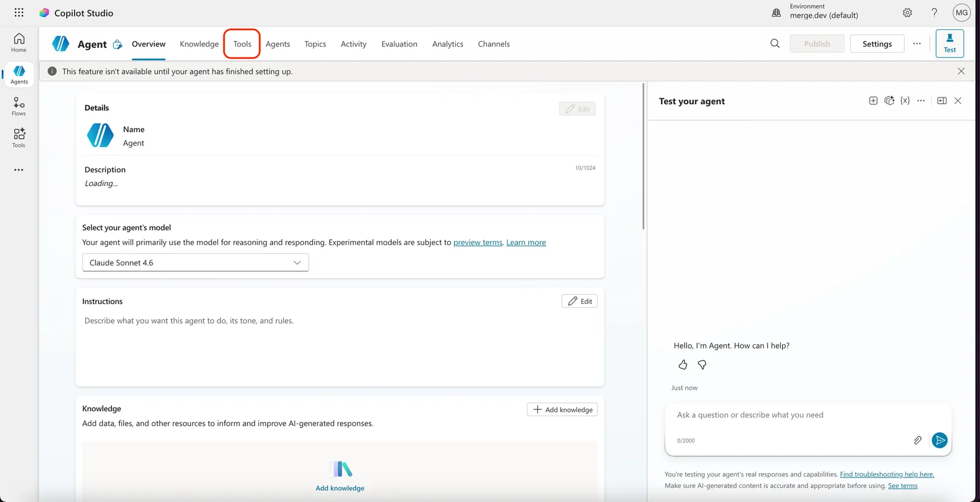
Task: Start a new test conversation
Action: [873, 101]
